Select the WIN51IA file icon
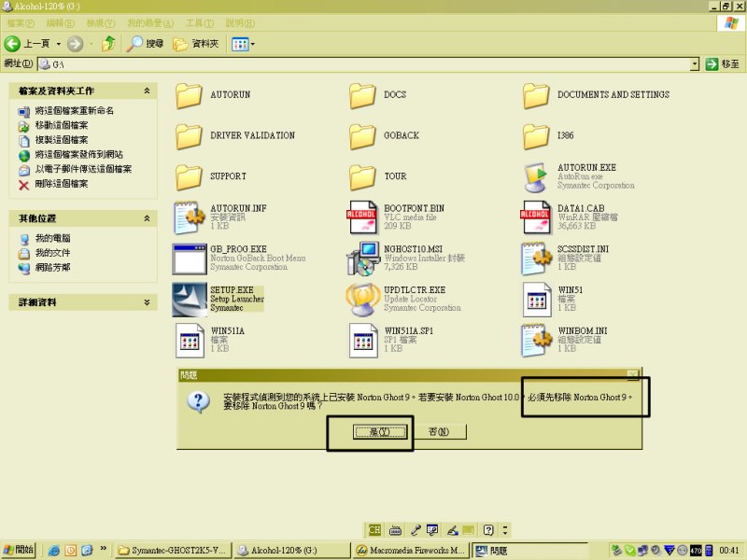Image resolution: width=747 pixels, height=560 pixels. [x=190, y=341]
